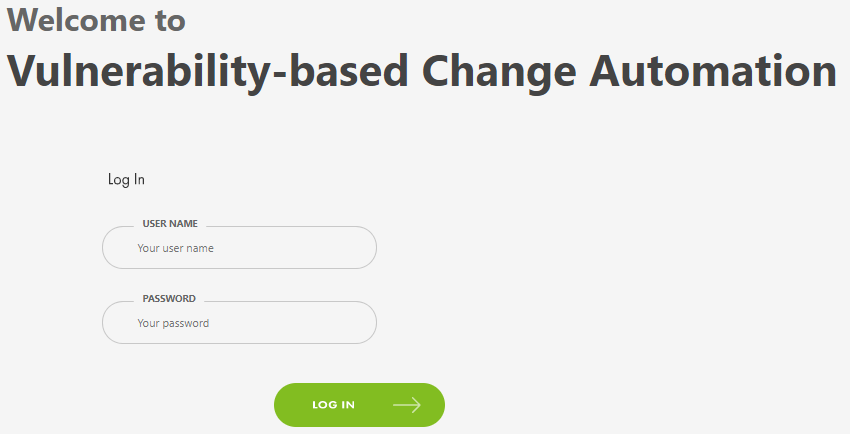Click the 'Your user name' placeholder text
Viewport: 850px width, 434px height.
point(176,248)
